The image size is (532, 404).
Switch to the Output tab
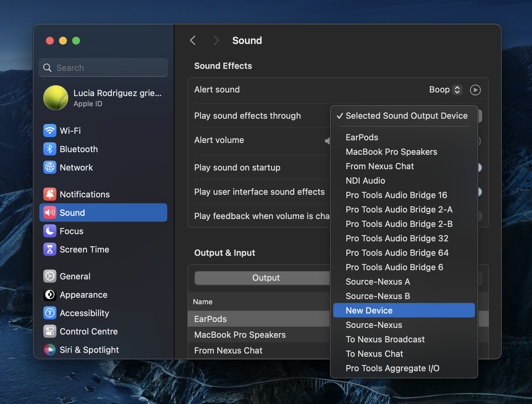[266, 278]
